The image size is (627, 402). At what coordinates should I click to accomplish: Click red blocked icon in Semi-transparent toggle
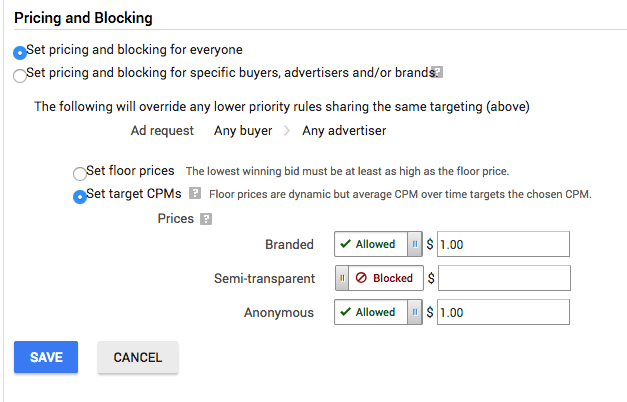tap(361, 278)
